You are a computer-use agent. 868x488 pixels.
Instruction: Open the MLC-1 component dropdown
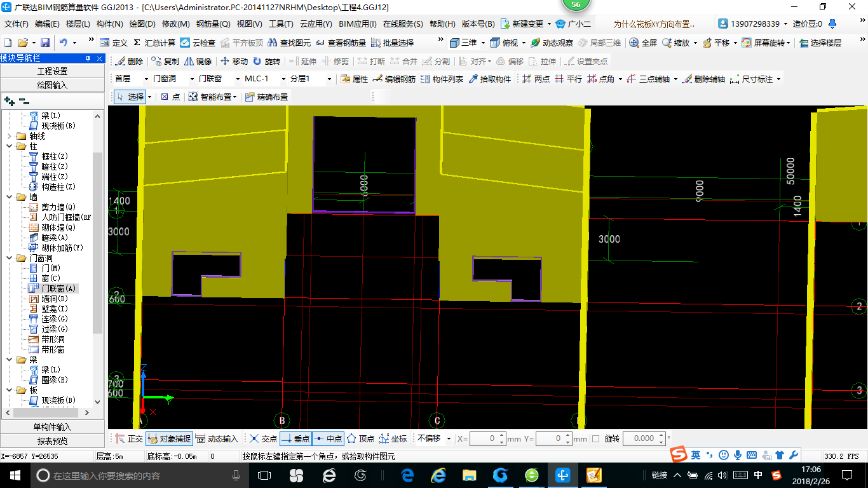pyautogui.click(x=283, y=79)
